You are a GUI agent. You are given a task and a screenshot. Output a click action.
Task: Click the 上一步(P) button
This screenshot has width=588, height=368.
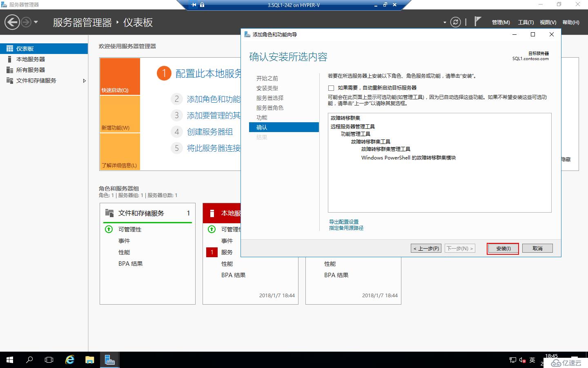pyautogui.click(x=426, y=248)
